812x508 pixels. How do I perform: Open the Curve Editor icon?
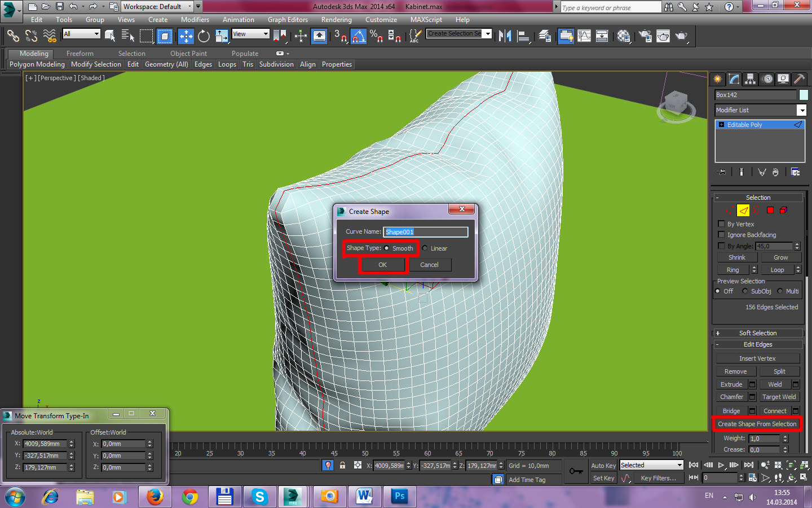585,36
